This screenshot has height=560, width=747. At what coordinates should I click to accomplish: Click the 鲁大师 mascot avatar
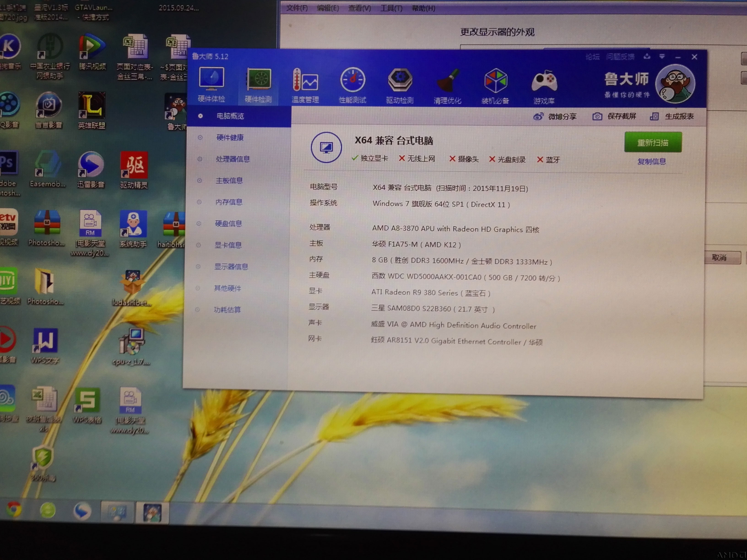[x=675, y=84]
